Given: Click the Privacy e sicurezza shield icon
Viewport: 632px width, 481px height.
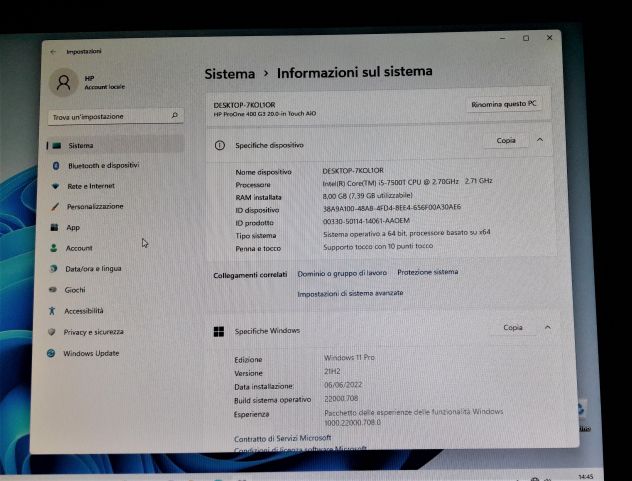Looking at the screenshot, I should (x=51, y=332).
